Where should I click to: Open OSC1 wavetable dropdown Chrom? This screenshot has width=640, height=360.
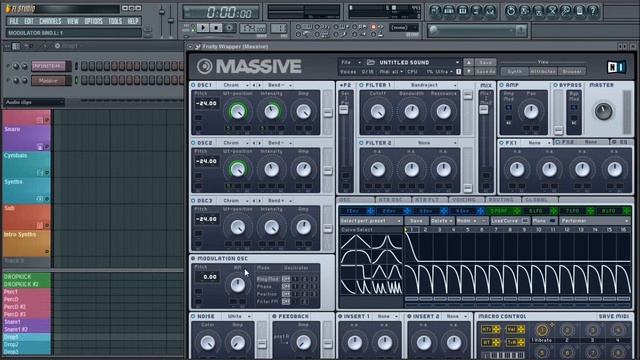point(236,85)
